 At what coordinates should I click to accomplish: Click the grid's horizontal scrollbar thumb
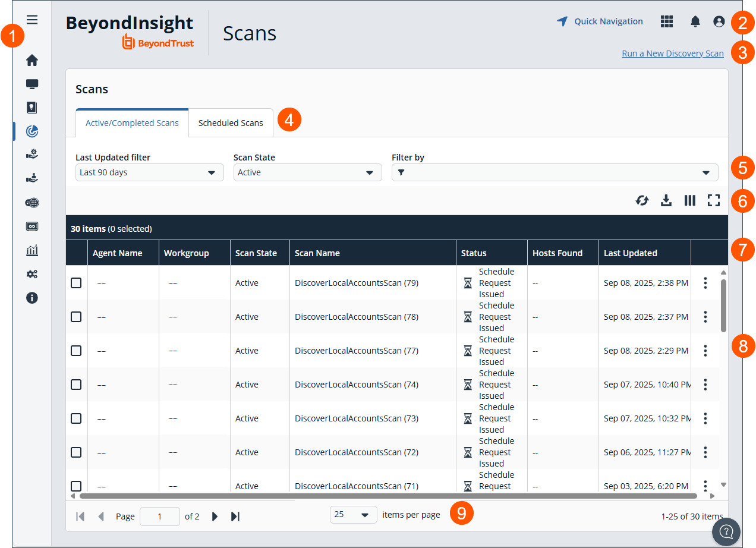pos(388,496)
